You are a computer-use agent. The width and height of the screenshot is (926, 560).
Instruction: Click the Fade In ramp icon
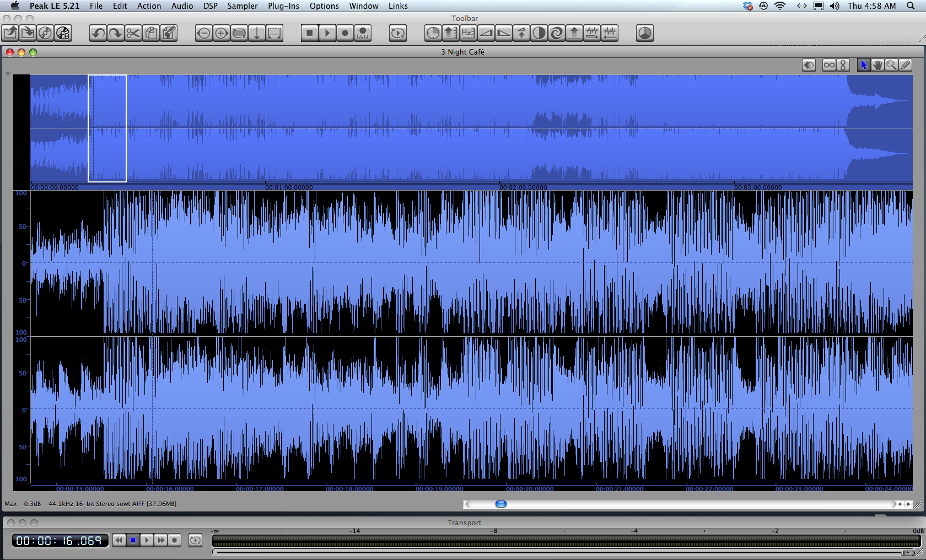pos(486,34)
